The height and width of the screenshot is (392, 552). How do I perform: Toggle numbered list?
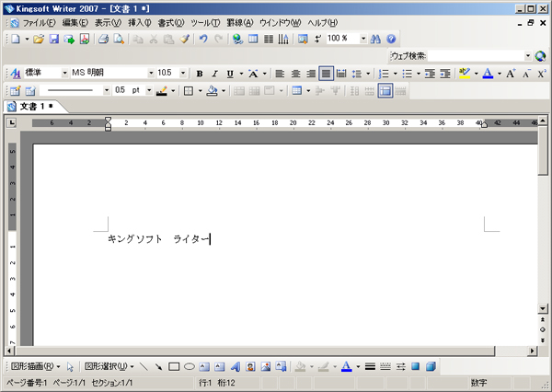384,74
